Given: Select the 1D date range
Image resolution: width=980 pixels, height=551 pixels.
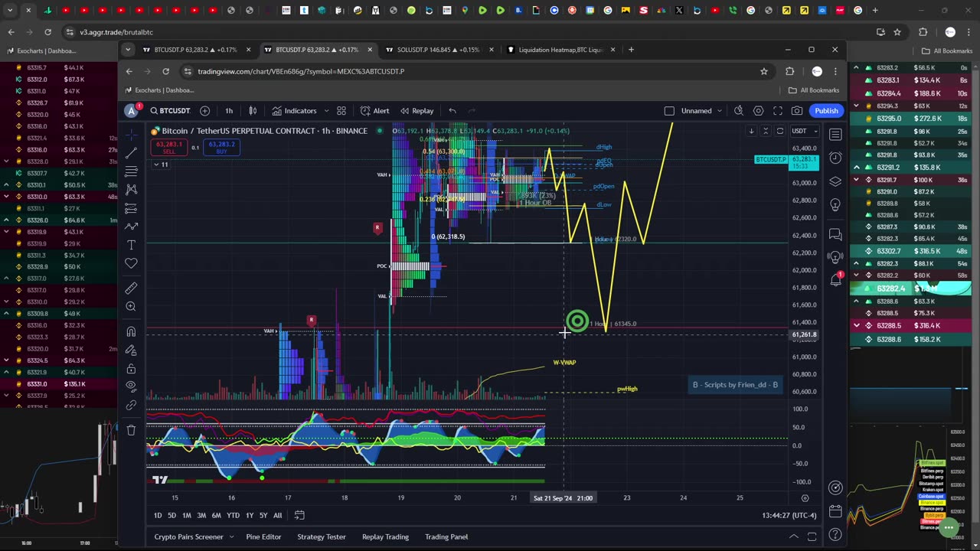Looking at the screenshot, I should [158, 515].
